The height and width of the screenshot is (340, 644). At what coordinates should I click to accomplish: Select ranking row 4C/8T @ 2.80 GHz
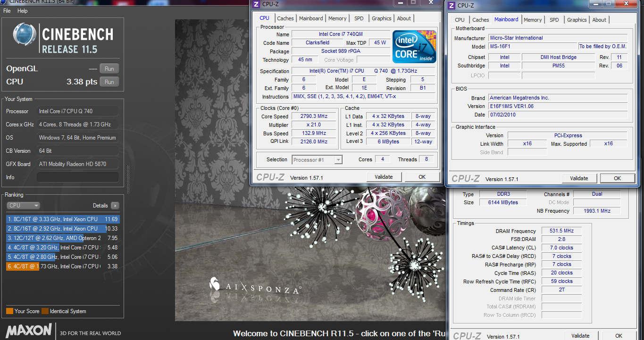[63, 257]
